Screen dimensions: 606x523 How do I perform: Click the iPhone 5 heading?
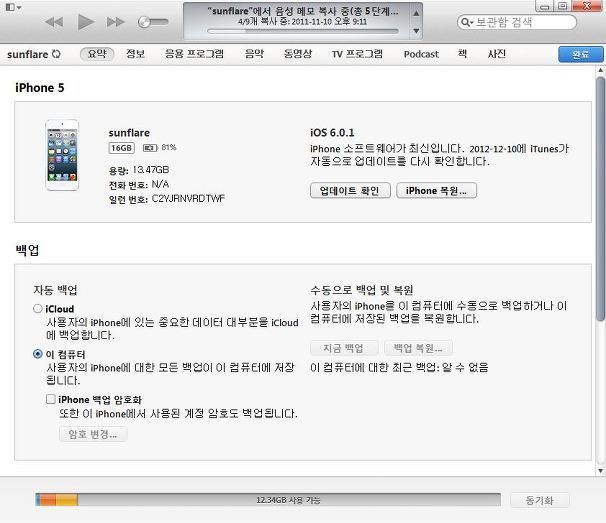coord(39,88)
